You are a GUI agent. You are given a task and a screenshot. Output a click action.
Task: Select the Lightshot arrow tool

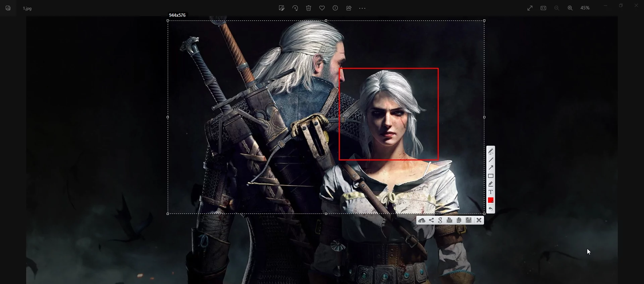(x=491, y=168)
